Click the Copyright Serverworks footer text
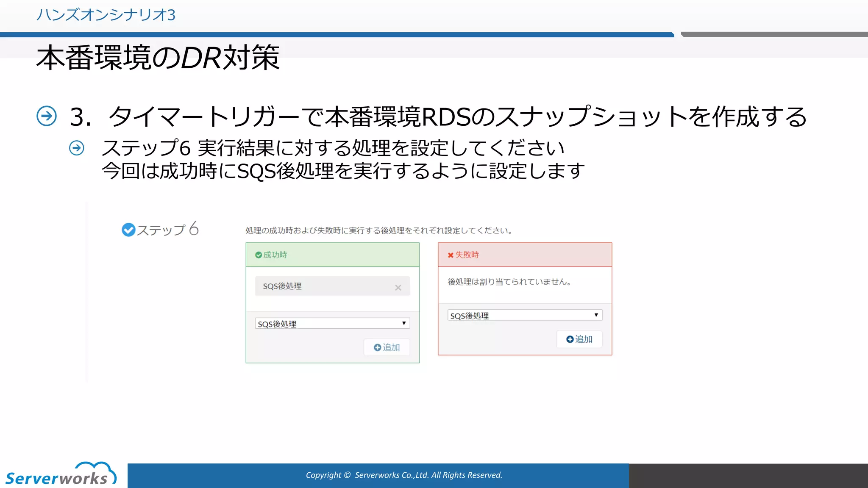 click(404, 475)
